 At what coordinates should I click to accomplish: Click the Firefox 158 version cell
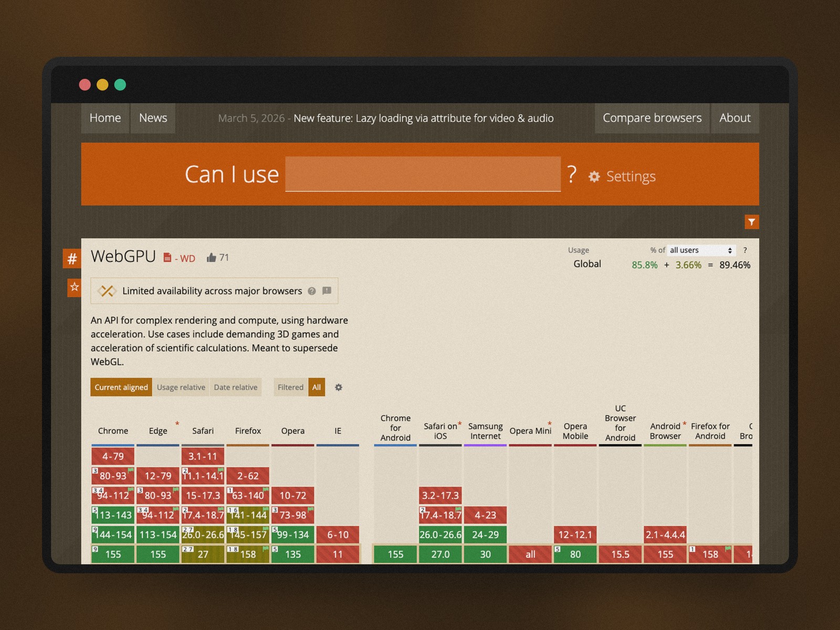pyautogui.click(x=248, y=554)
